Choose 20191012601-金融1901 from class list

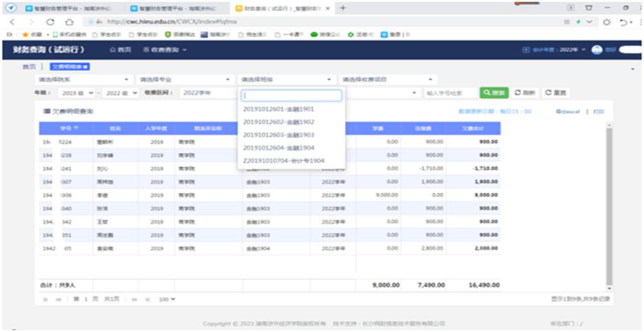pyautogui.click(x=292, y=109)
